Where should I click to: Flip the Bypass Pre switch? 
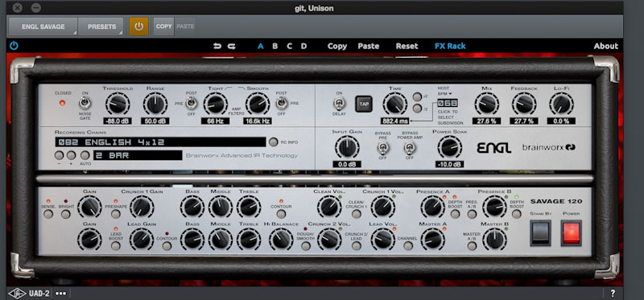[x=382, y=148]
